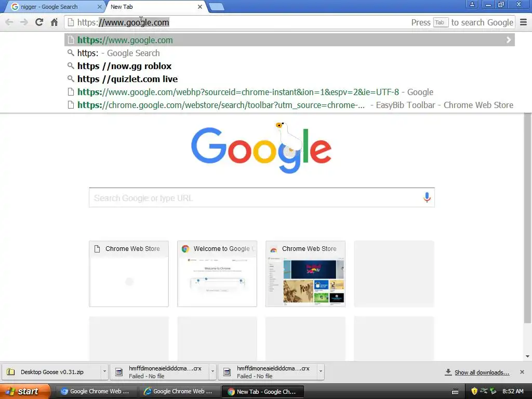Click Show all downloads link
Viewport: 532px width, 399px height.
[x=482, y=373]
